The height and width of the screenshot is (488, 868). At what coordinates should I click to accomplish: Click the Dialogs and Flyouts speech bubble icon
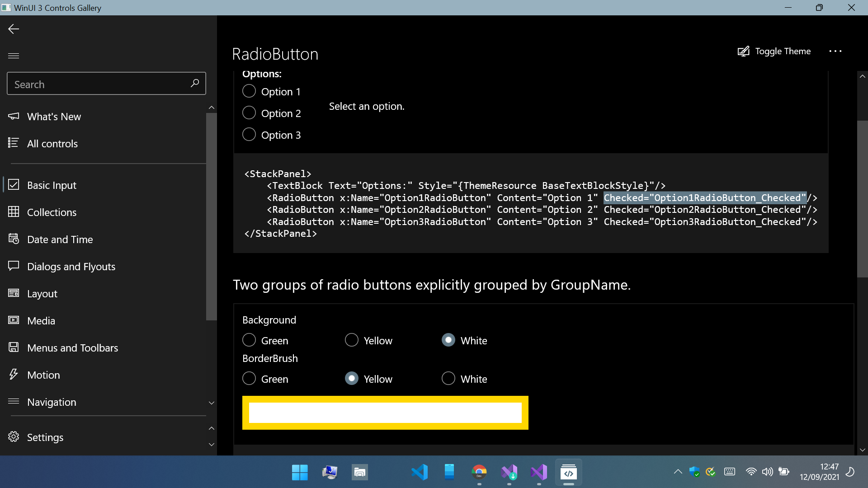pyautogui.click(x=13, y=266)
